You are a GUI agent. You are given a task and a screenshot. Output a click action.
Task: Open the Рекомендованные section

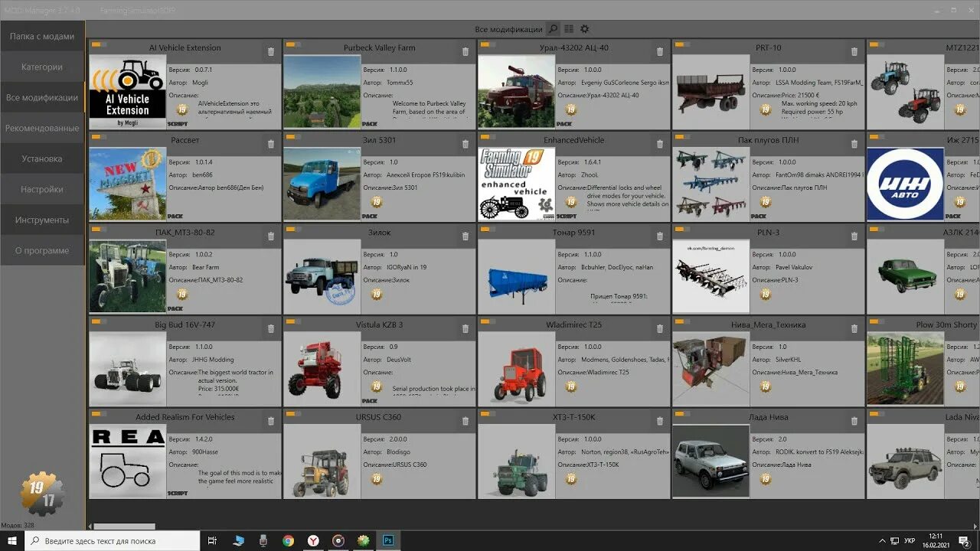pyautogui.click(x=42, y=128)
